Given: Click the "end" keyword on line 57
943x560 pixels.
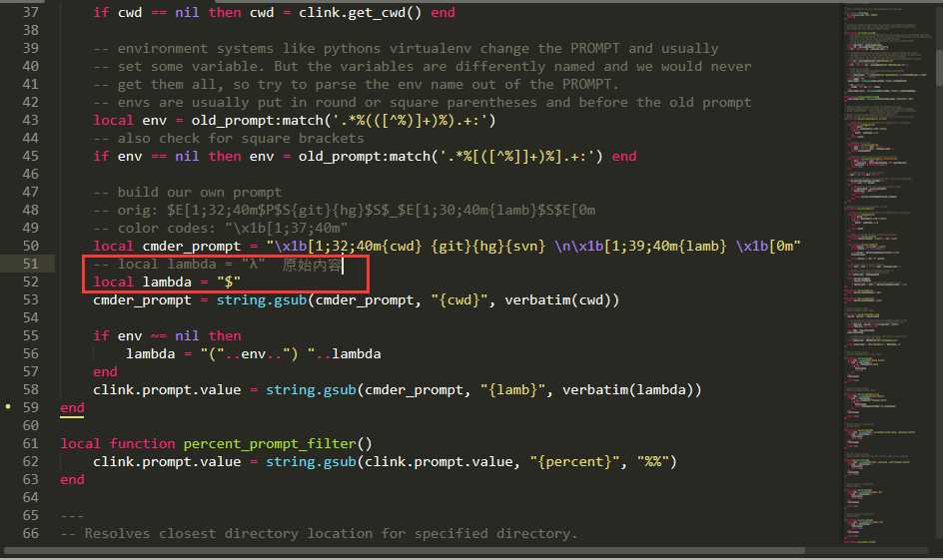Looking at the screenshot, I should pyautogui.click(x=105, y=372).
